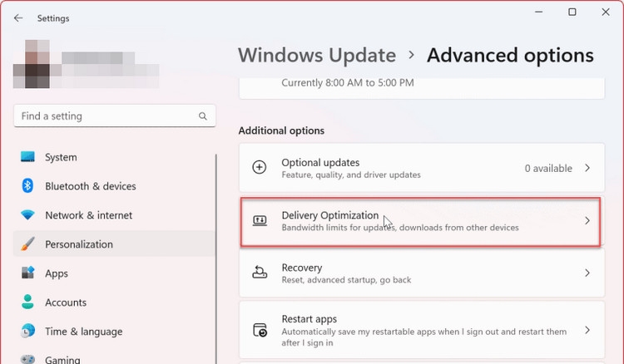Open Restart apps via its chevron
This screenshot has height=364, width=624.
pyautogui.click(x=587, y=330)
